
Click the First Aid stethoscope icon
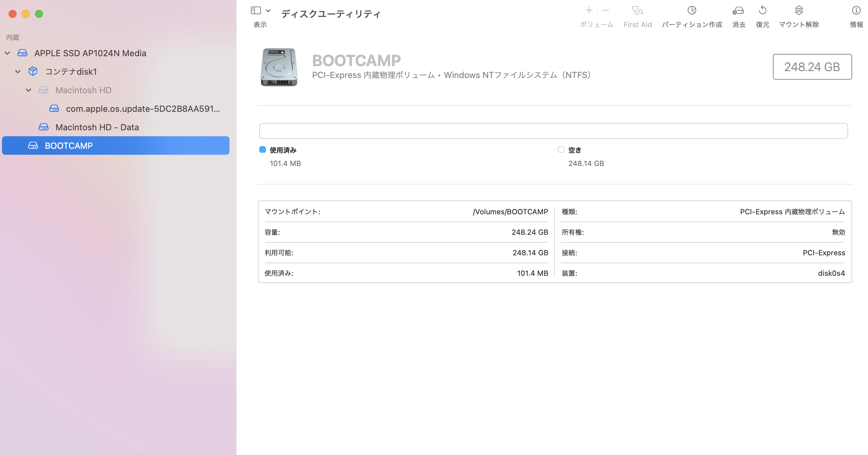[x=637, y=11]
